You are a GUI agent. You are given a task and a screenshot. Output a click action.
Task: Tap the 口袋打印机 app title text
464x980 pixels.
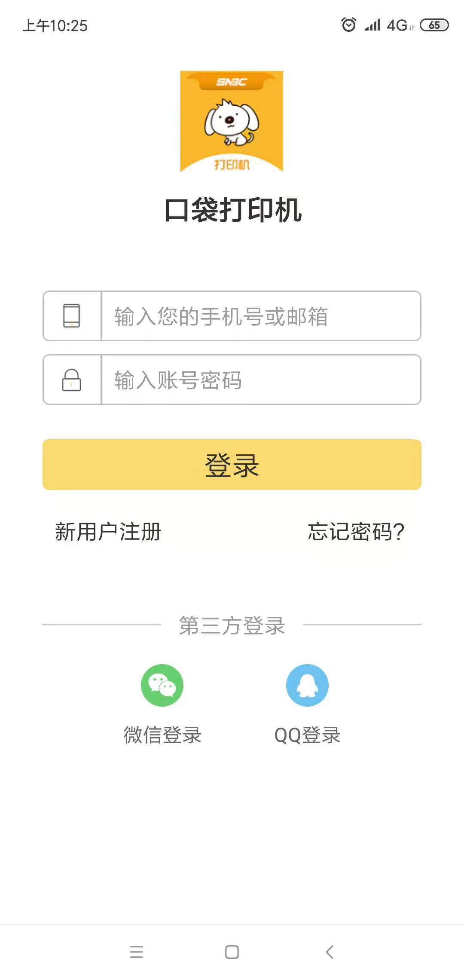pyautogui.click(x=232, y=211)
